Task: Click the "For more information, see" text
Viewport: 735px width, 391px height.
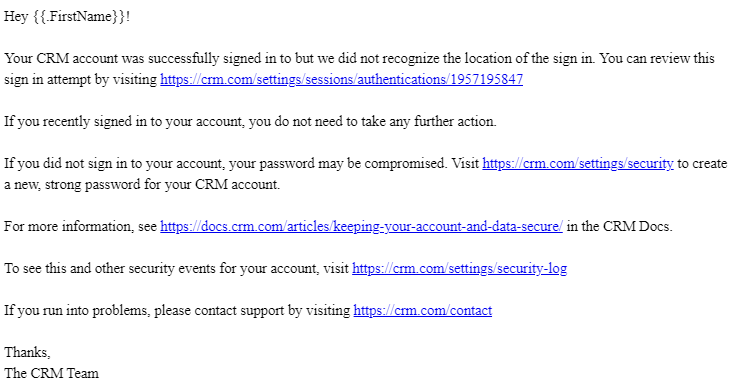Action: pos(80,226)
